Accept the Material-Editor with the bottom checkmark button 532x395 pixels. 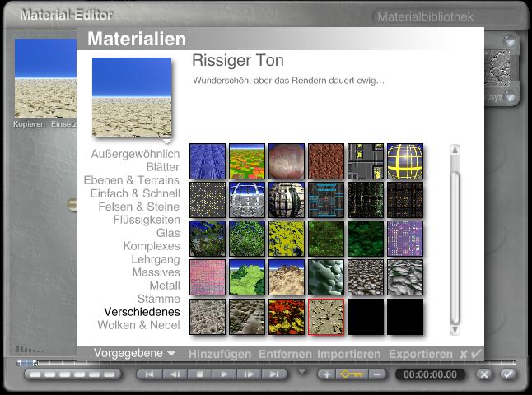pyautogui.click(x=508, y=374)
